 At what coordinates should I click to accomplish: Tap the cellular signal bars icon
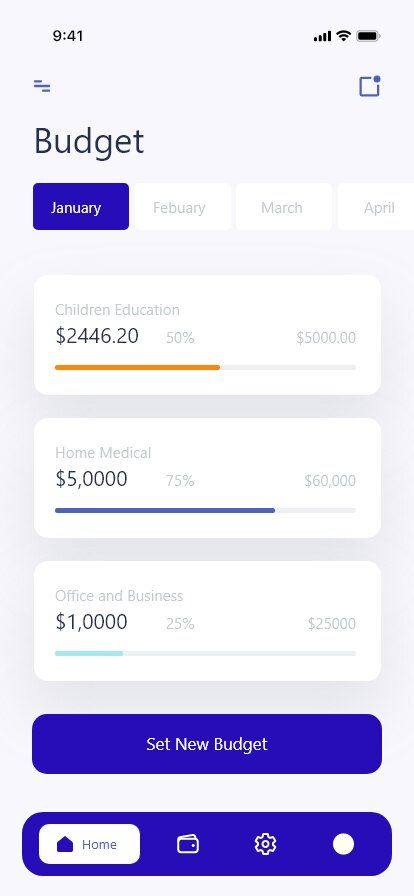click(323, 37)
